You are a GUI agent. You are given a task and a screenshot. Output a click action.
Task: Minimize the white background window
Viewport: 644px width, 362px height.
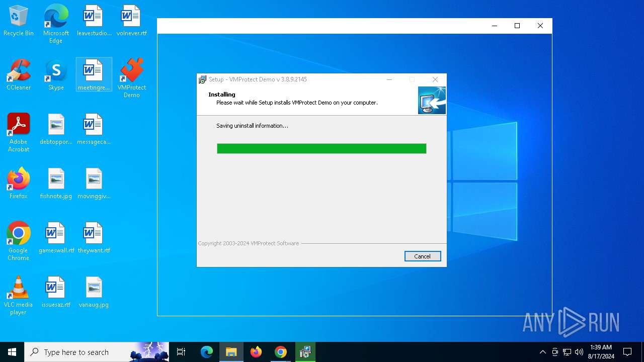coord(494,26)
